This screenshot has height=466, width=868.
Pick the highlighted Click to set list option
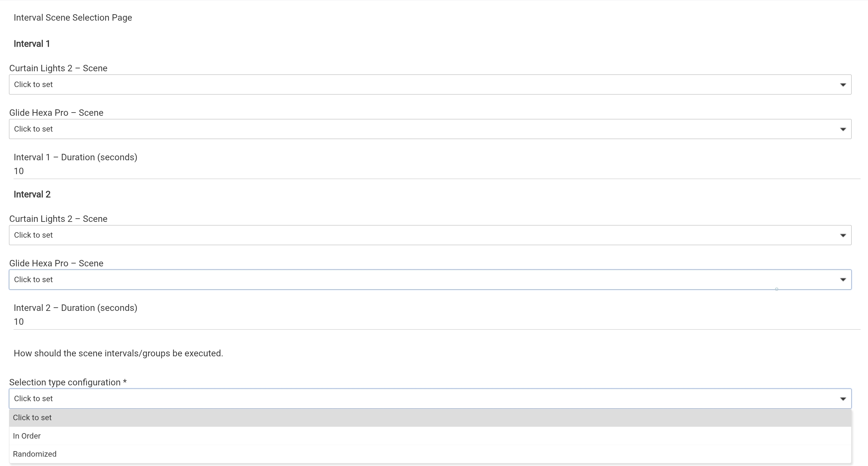32,417
